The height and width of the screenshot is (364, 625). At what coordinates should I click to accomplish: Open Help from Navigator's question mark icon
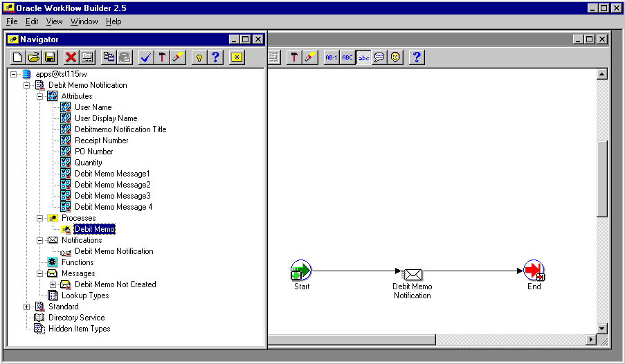click(x=215, y=57)
